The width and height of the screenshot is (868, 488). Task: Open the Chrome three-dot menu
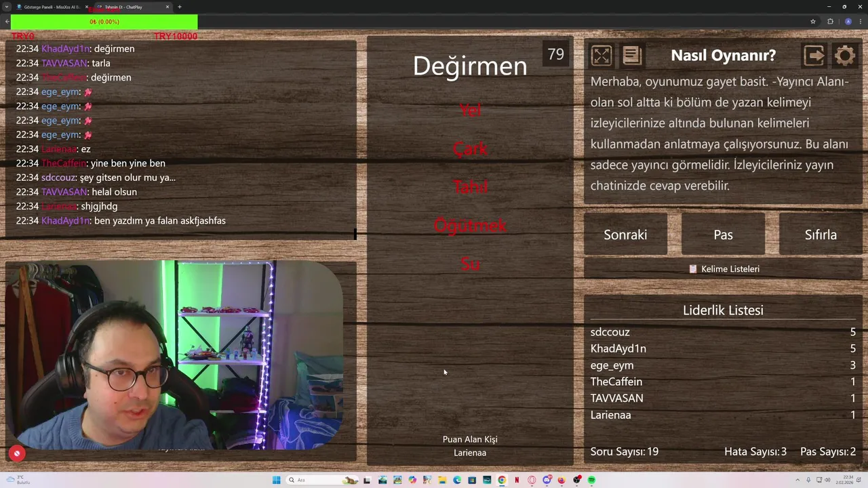861,22
